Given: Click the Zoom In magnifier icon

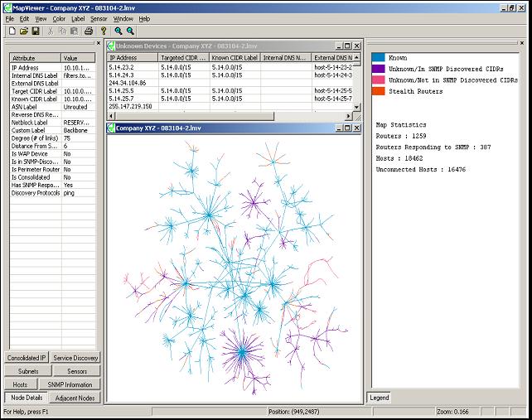Looking at the screenshot, I should [x=118, y=31].
